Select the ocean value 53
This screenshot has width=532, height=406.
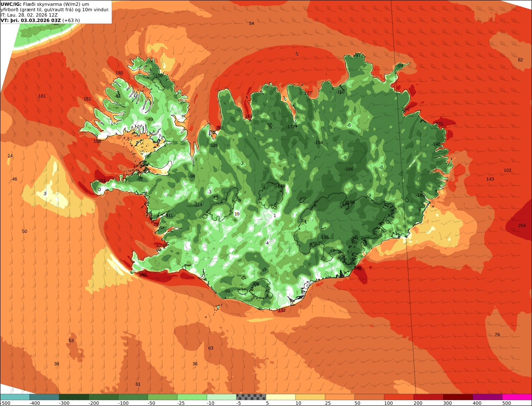[71, 340]
